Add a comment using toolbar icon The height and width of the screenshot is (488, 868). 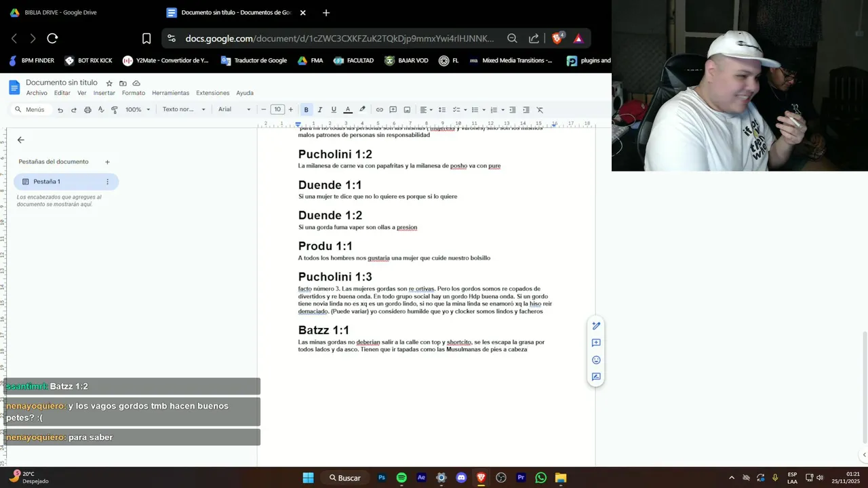pos(393,110)
